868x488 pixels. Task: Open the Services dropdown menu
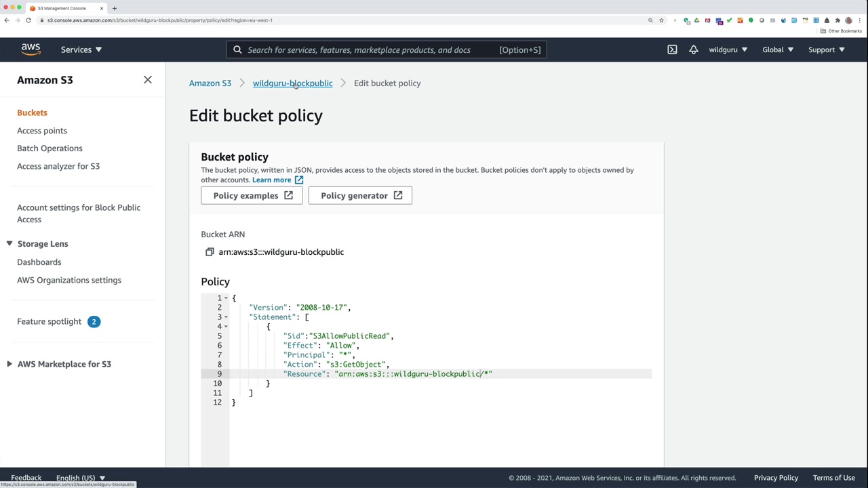point(81,49)
